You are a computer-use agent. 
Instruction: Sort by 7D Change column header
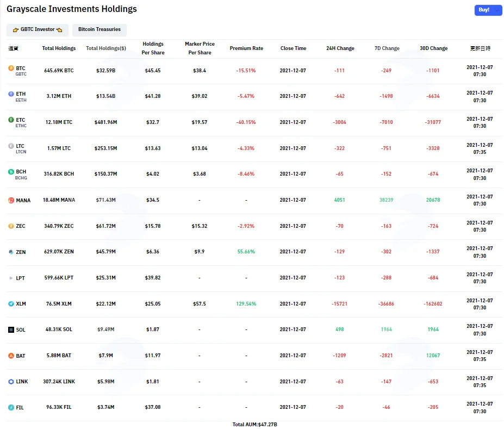387,48
